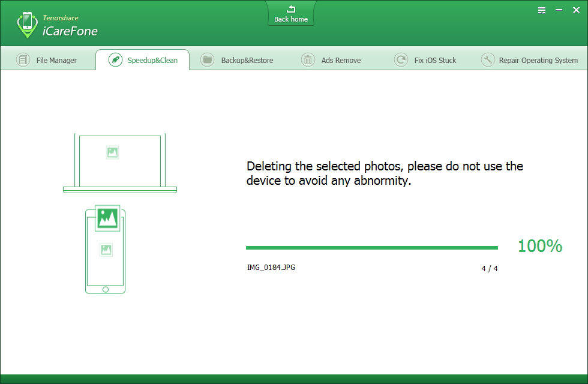Screen dimensions: 588x384
Task: Click the Fix iOS Stuck refresh icon
Action: [401, 60]
